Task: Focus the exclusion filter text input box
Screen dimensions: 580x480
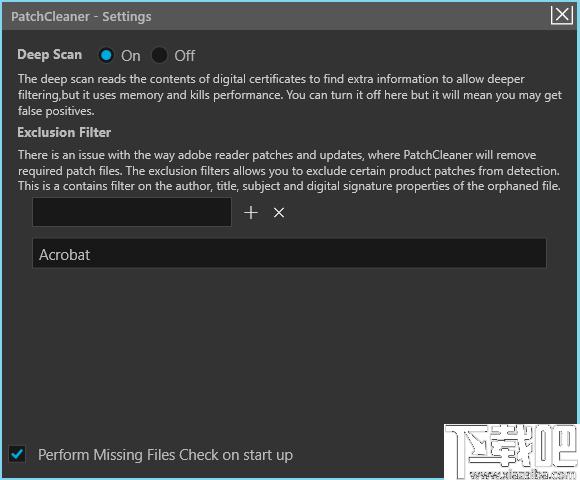Action: [x=132, y=212]
